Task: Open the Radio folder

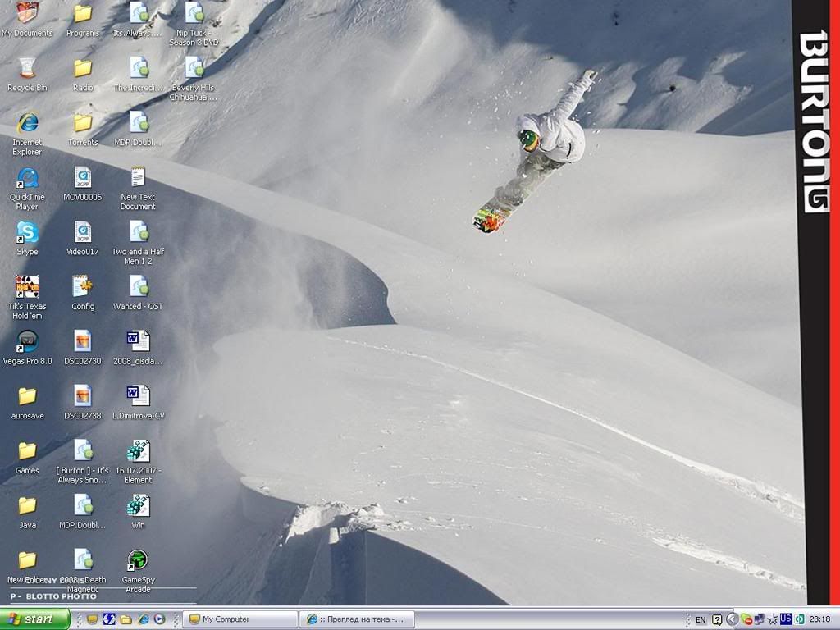Action: pos(83,75)
